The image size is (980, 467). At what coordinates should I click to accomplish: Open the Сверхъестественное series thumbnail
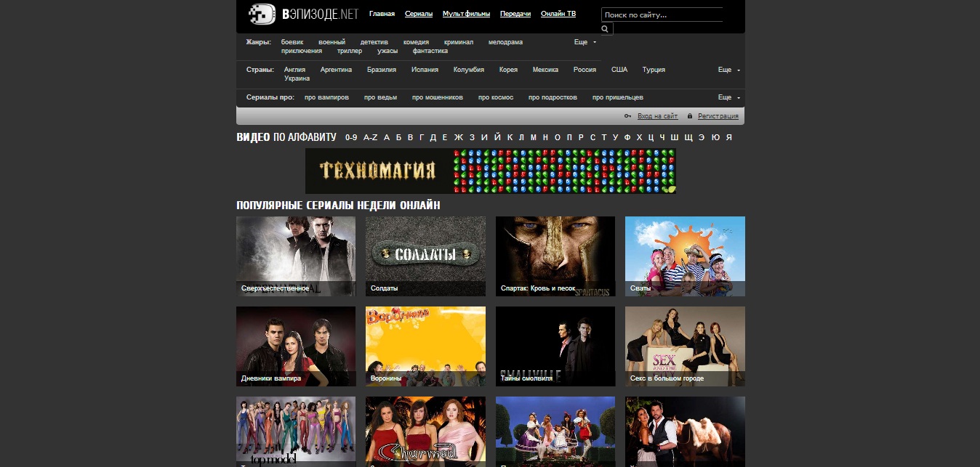[296, 256]
